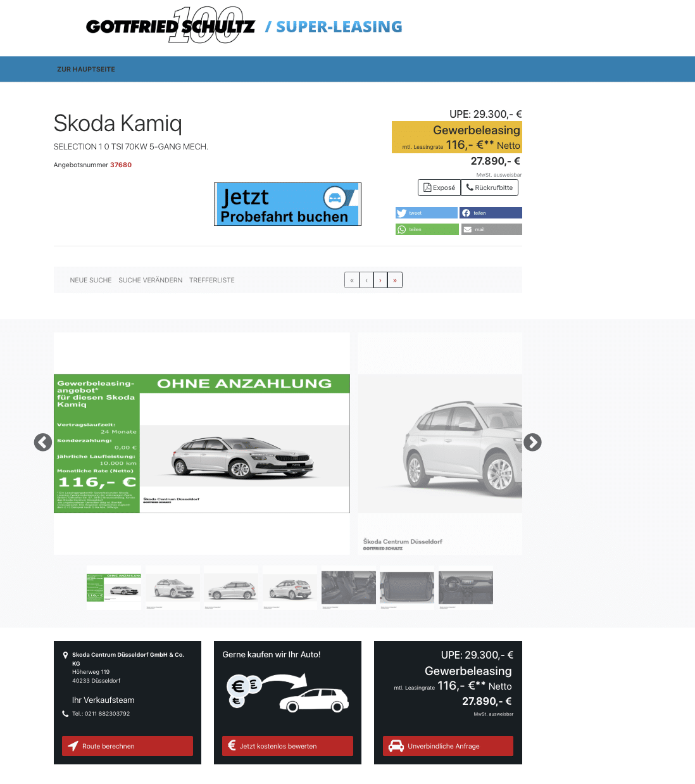This screenshot has height=784, width=695.
Task: Open the large rear-view car image
Action: pyautogui.click(x=440, y=443)
